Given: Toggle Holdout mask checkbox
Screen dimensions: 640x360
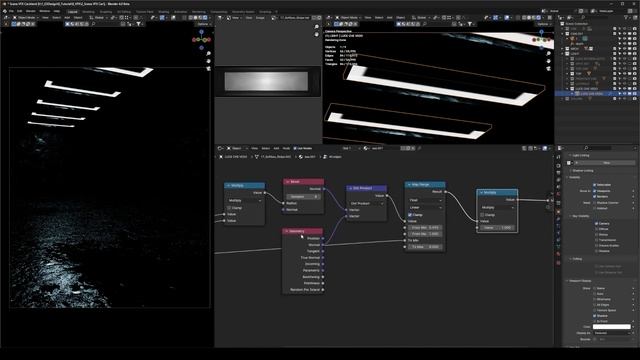Looking at the screenshot, I should 594,208.
